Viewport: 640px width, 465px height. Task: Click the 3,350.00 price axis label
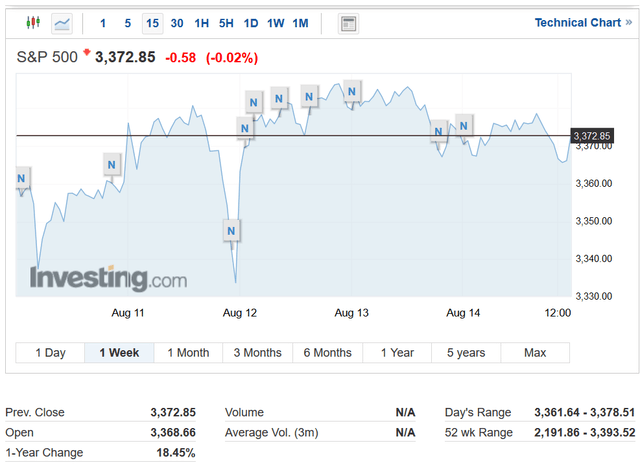tap(593, 221)
